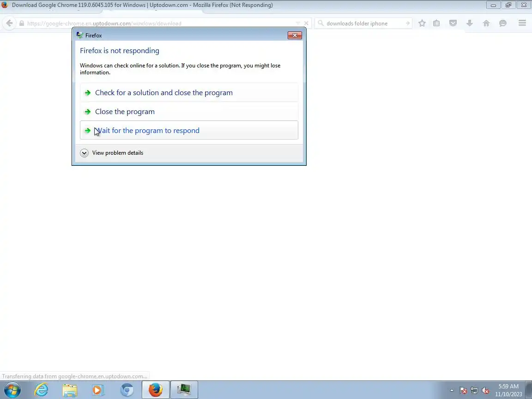Stop page loading with the X icon

tap(306, 24)
